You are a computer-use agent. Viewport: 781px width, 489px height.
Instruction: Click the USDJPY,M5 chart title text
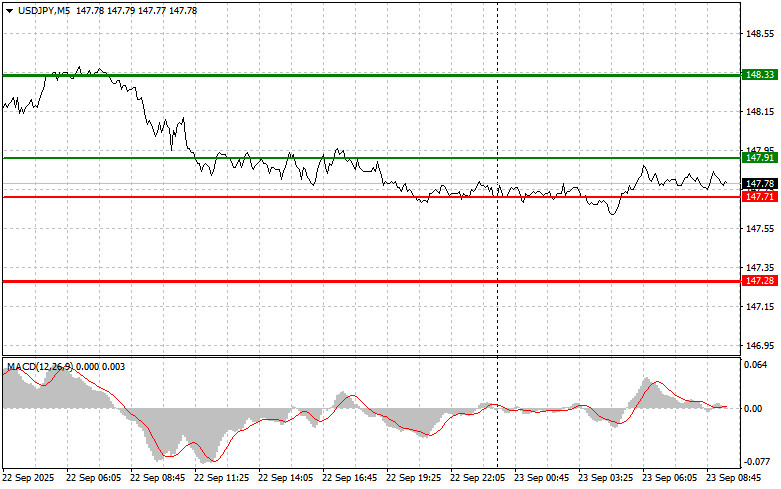(42, 10)
